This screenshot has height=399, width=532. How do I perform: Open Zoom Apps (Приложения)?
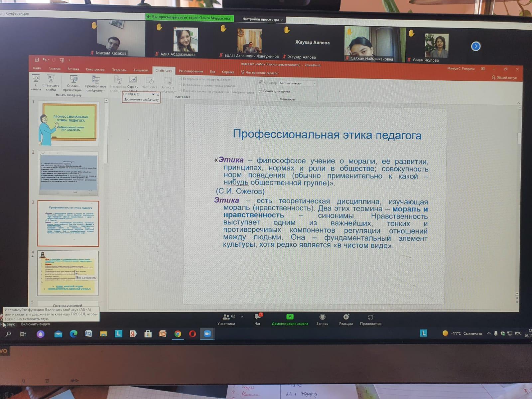[x=371, y=319]
